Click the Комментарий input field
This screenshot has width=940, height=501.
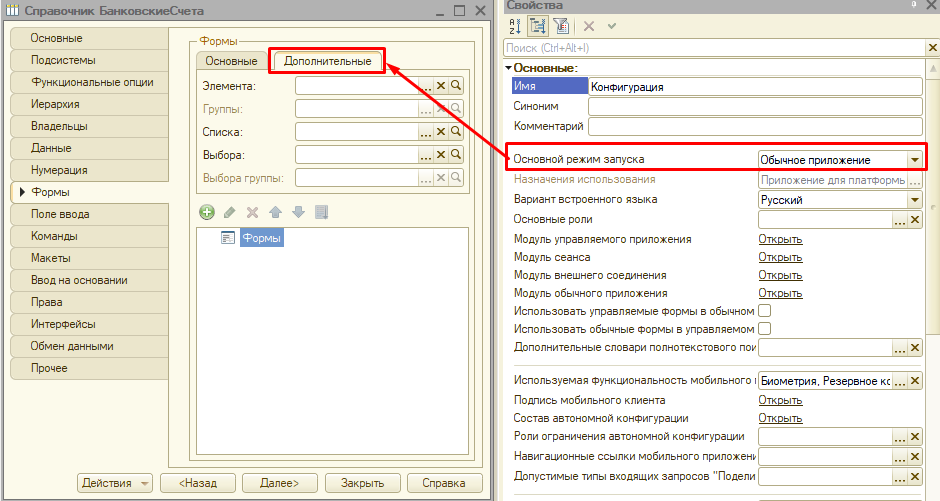tap(755, 126)
